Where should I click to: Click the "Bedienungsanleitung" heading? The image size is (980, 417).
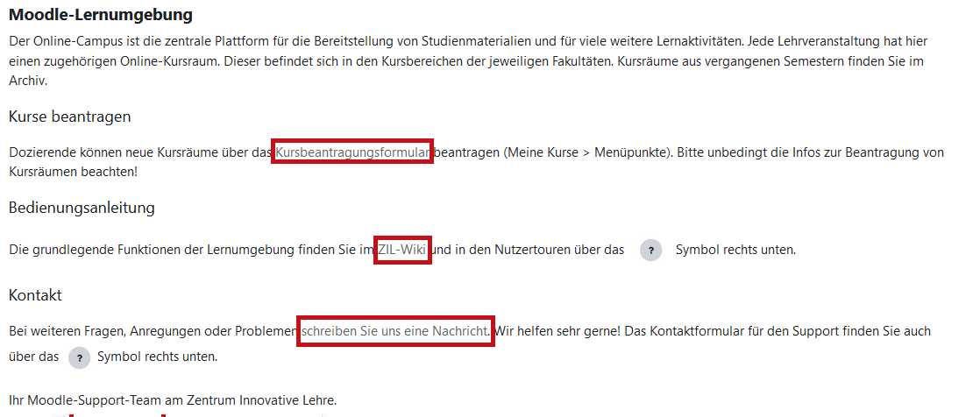(x=82, y=208)
